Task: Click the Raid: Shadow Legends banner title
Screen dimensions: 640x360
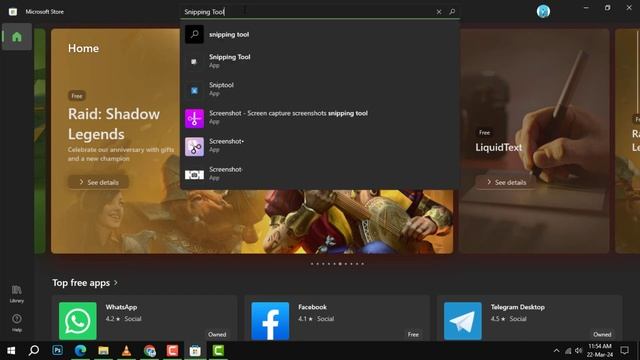Action: point(114,124)
